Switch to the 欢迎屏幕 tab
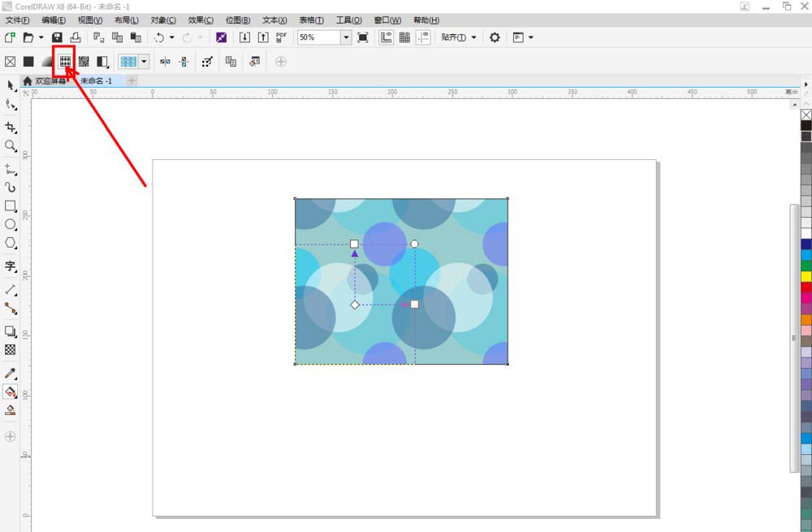 click(49, 81)
